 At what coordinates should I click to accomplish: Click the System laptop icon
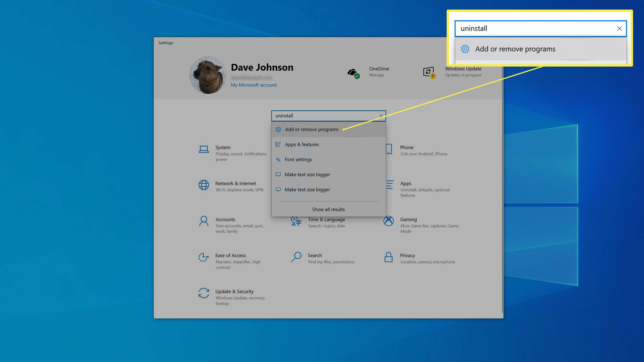[x=204, y=149]
